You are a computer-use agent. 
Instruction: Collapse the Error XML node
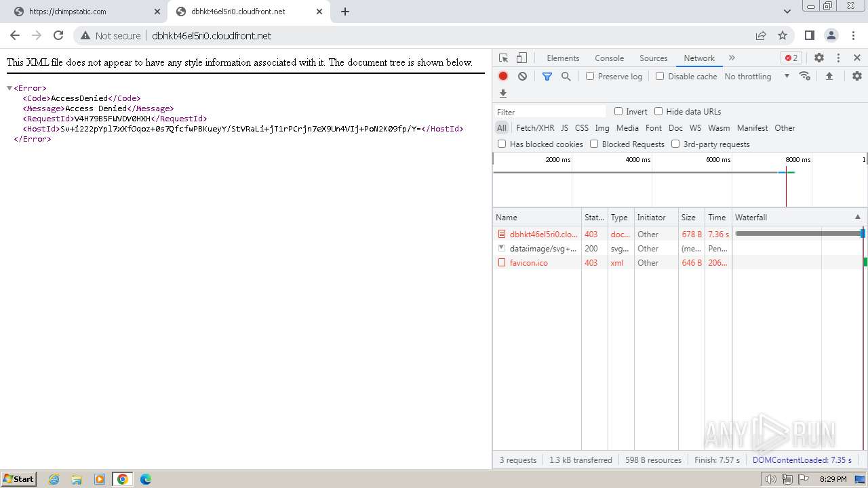9,88
